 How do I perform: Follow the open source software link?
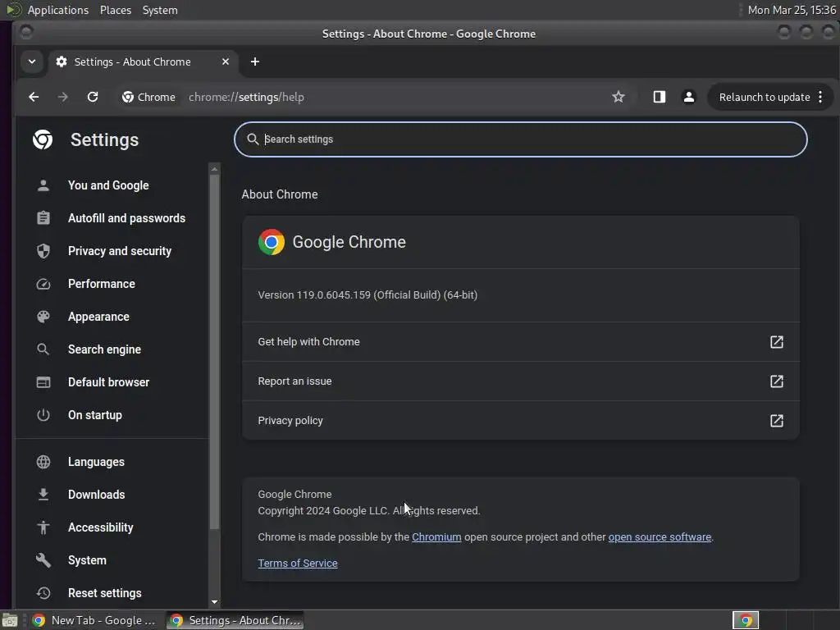[x=660, y=536]
